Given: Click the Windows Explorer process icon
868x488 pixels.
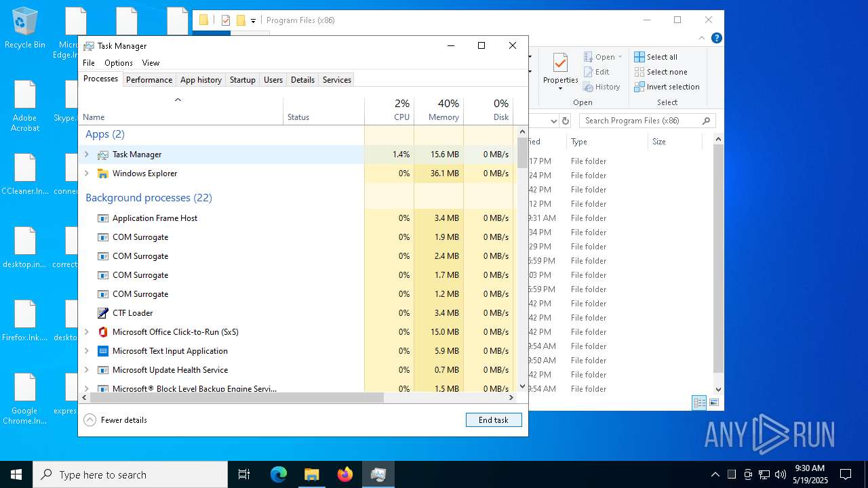Looking at the screenshot, I should click(103, 174).
